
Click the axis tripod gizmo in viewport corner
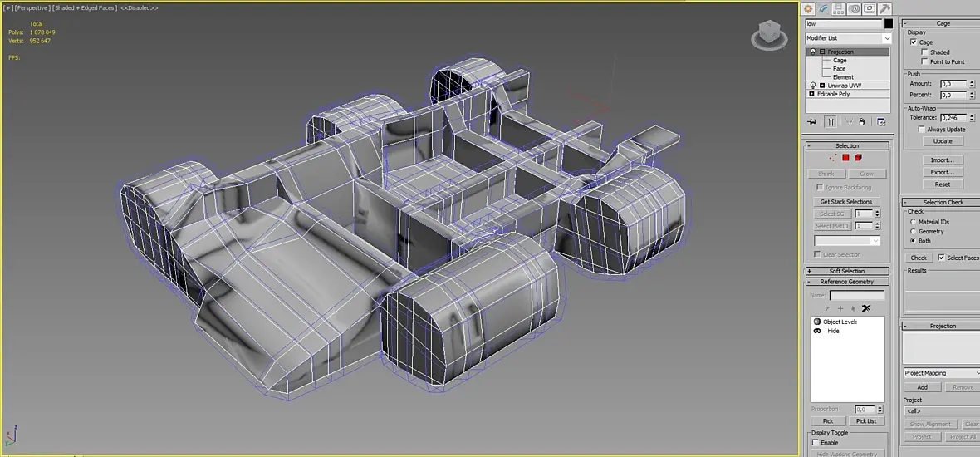tap(12, 435)
